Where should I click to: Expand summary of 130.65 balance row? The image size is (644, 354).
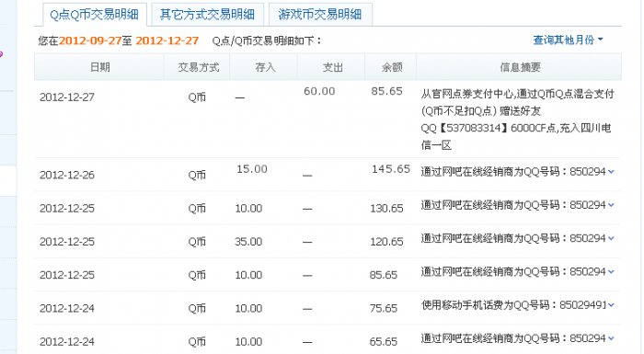point(611,205)
